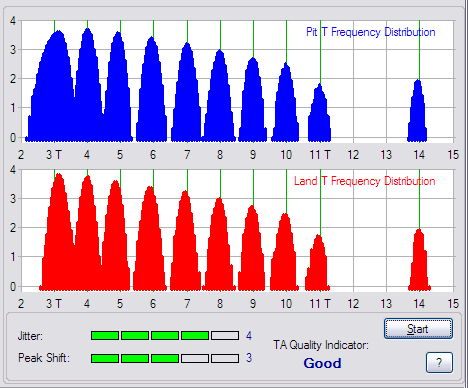Click the blue 14T peak in pit chart
468x388 pixels.
point(417,111)
